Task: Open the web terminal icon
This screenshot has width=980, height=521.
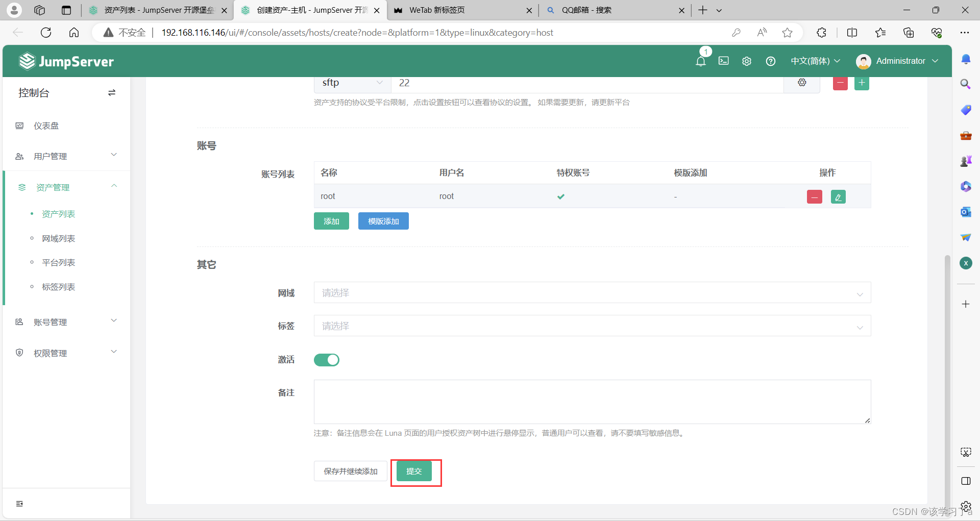Action: (724, 61)
